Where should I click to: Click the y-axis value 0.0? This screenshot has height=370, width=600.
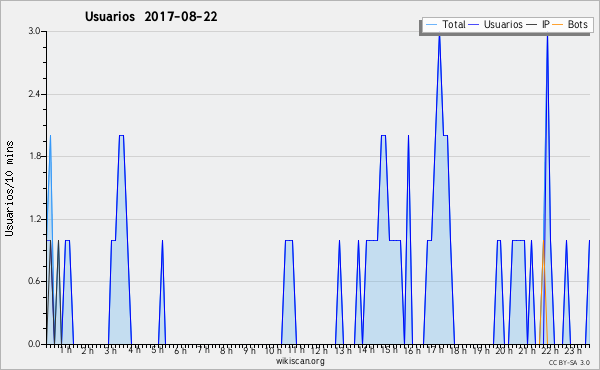[35, 344]
